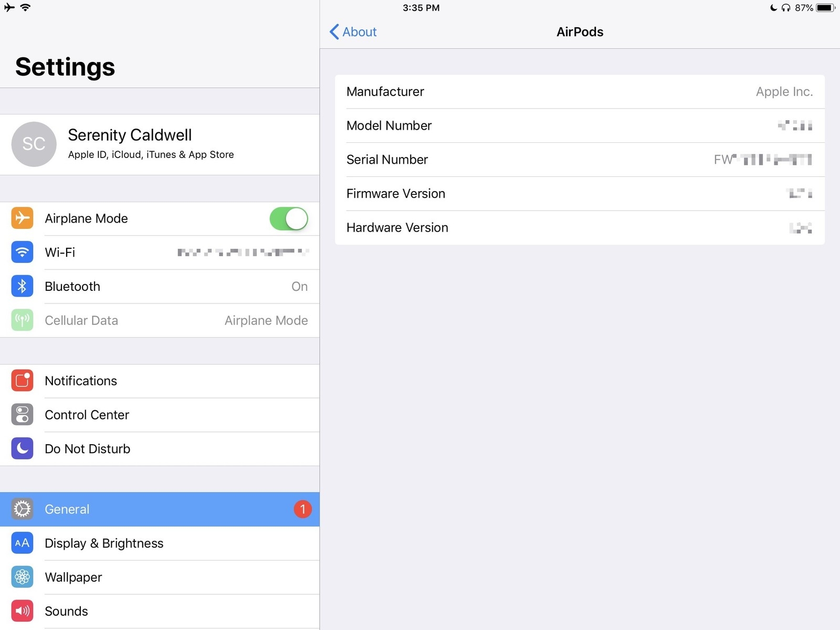
Task: Open the Wallpaper settings row
Action: coord(160,577)
